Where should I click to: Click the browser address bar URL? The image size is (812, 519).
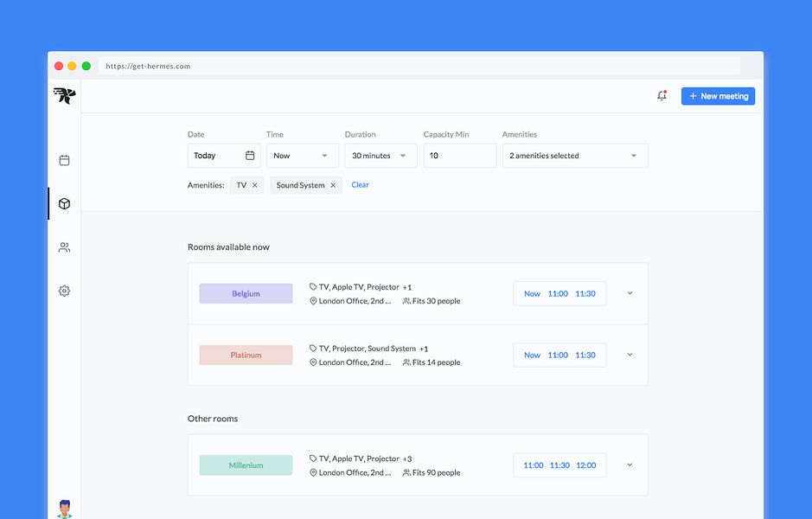[x=148, y=67]
